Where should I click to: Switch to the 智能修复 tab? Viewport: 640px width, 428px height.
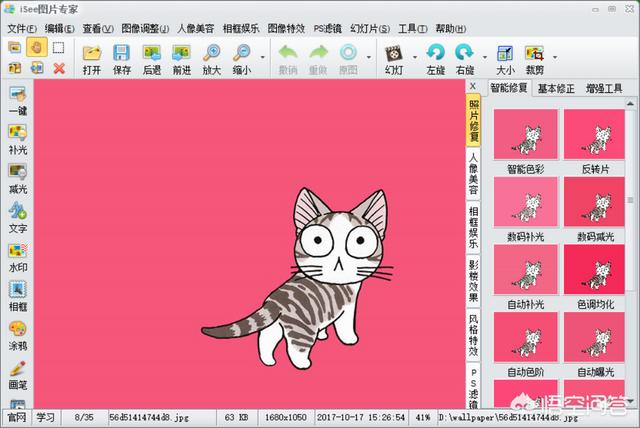509,88
